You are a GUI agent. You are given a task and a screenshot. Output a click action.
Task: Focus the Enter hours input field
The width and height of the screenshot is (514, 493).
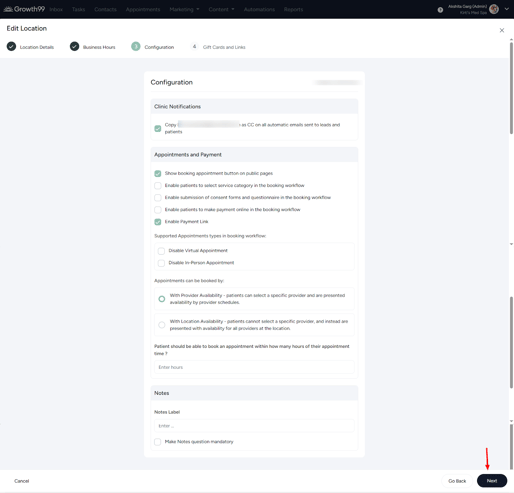pos(254,367)
